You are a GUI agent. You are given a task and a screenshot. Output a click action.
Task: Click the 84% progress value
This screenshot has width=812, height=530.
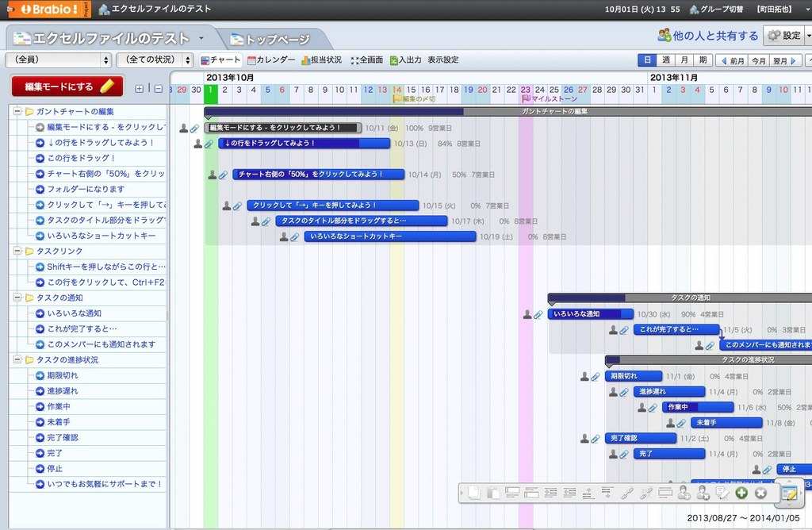point(445,144)
